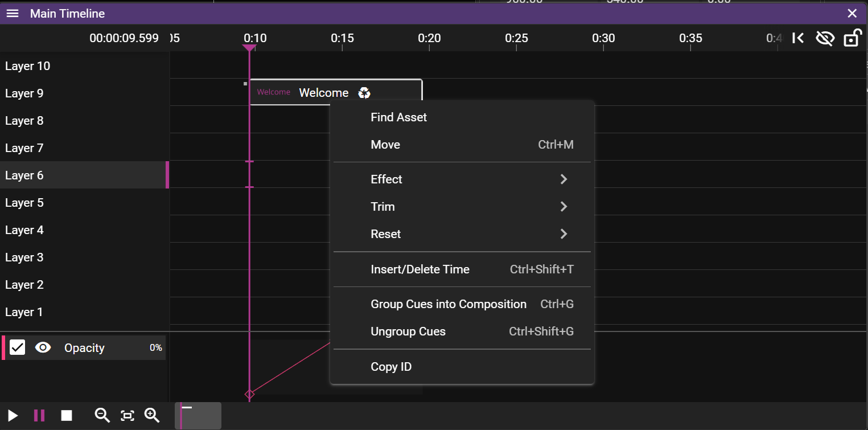Click the opacity keyframe diamond
The image size is (868, 430).
point(249,394)
